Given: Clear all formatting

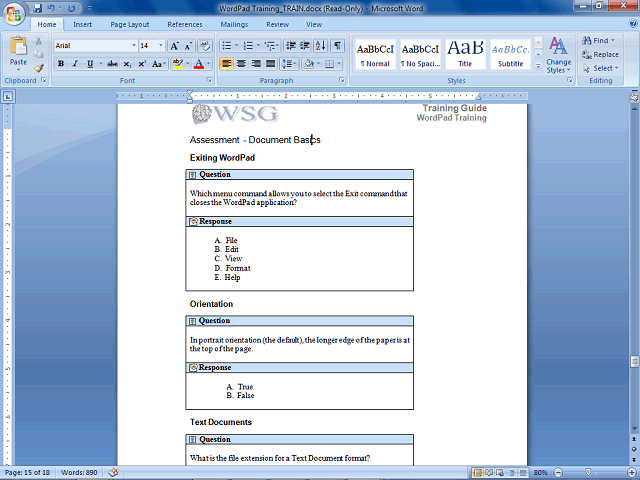Looking at the screenshot, I should pos(205,46).
